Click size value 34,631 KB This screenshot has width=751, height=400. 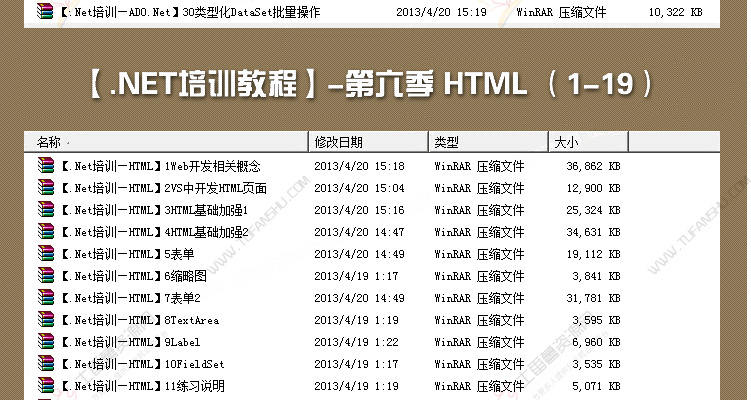pos(593,232)
